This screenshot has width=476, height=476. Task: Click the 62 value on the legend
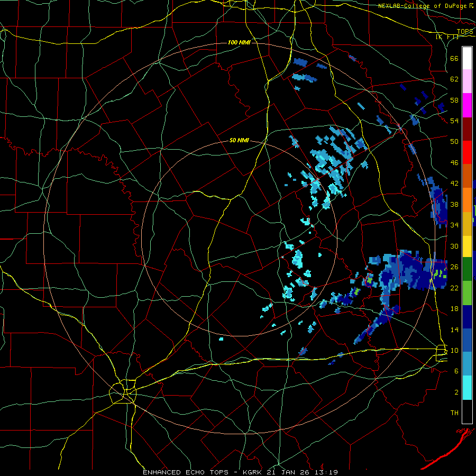point(454,79)
